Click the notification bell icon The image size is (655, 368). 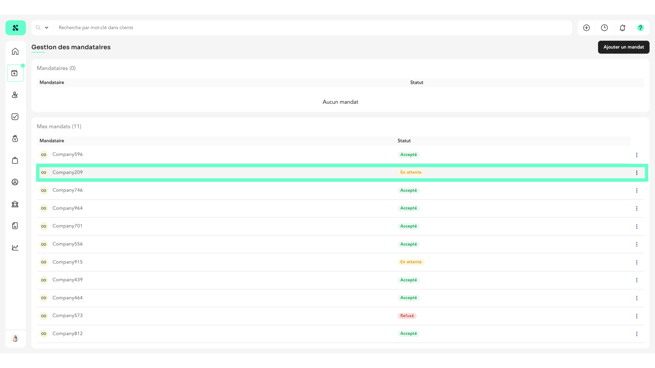622,28
